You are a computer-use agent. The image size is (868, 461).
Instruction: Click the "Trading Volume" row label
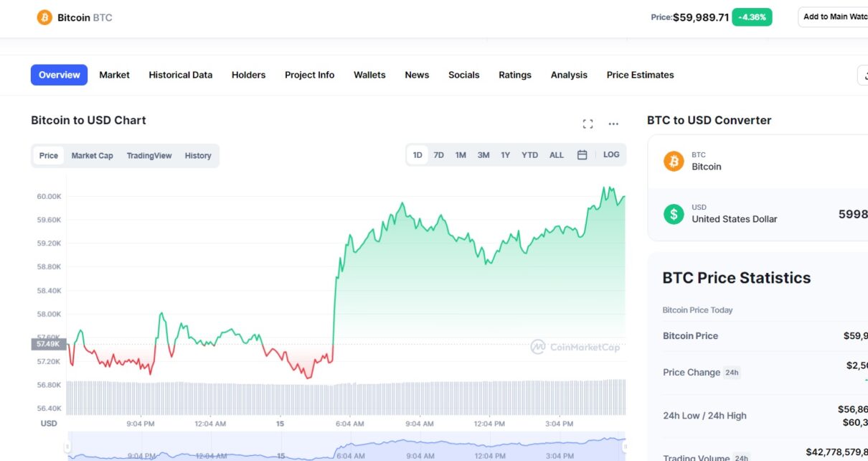point(697,458)
